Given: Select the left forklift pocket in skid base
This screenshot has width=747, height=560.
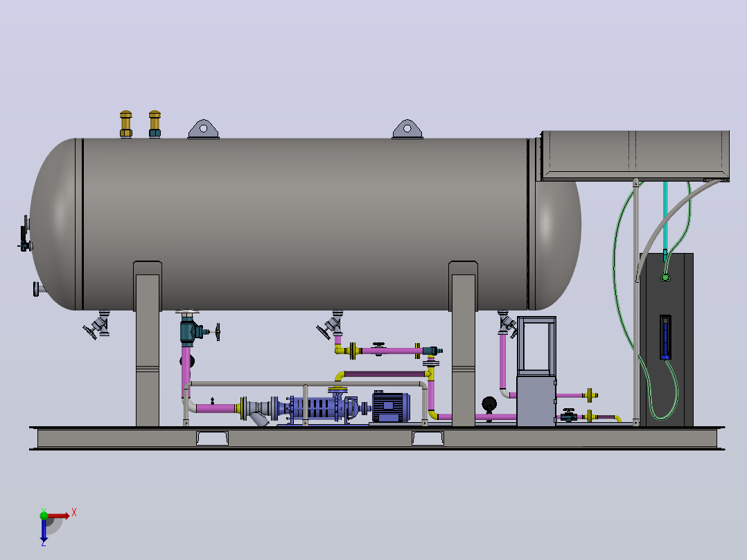Looking at the screenshot, I should tap(213, 438).
